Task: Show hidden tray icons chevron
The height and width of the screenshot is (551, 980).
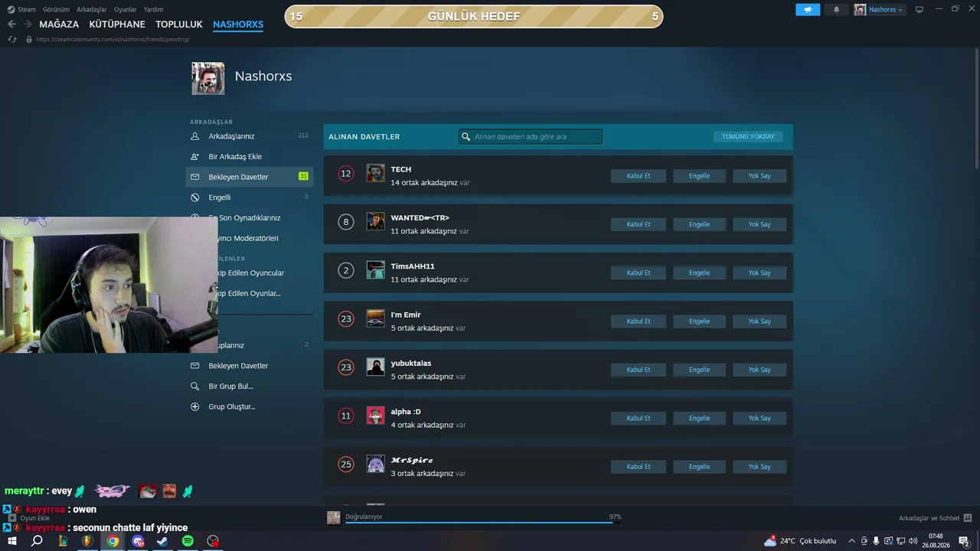Action: [x=853, y=541]
